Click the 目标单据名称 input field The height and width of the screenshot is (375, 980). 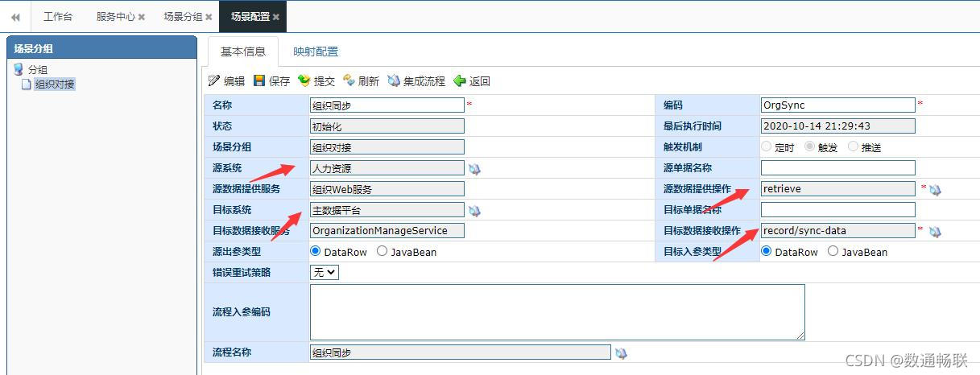point(837,210)
